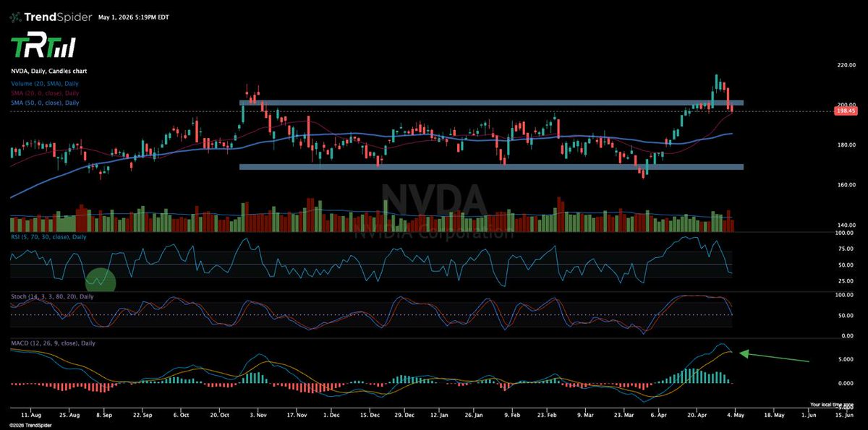
Task: Click the 9. Mar date label
Action: [584, 417]
